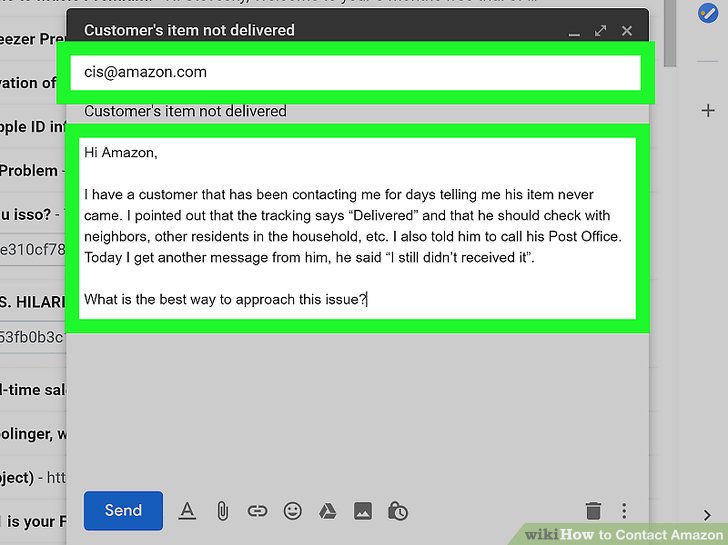Open inbox email mentioning 'pple ID'
The image size is (728, 545).
(32, 127)
